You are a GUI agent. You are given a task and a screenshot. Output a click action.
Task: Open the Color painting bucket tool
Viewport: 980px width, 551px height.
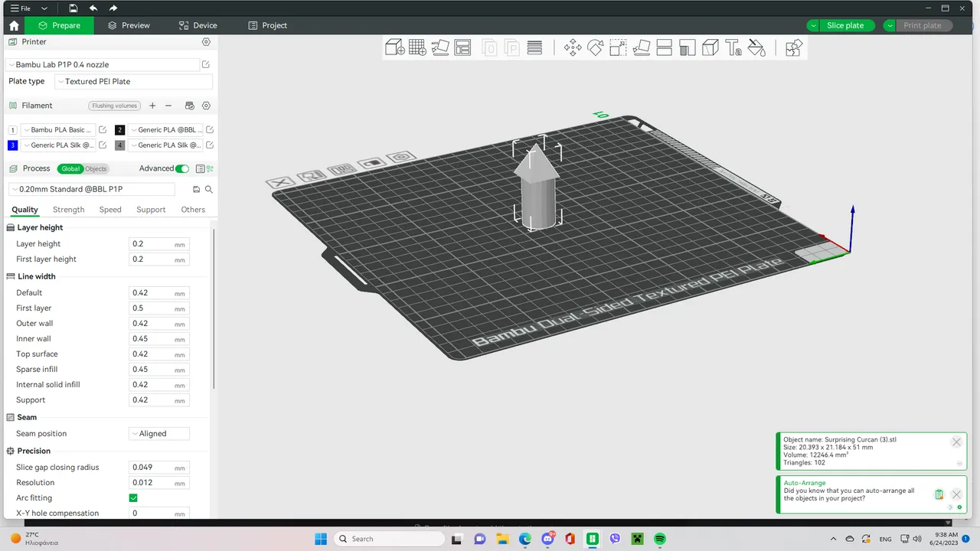point(756,48)
